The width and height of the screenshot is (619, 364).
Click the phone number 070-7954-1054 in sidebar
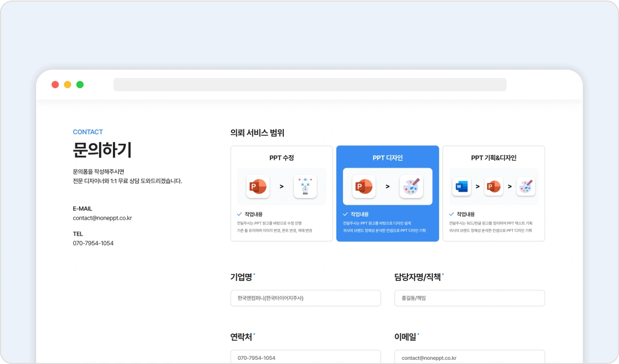[x=93, y=243]
